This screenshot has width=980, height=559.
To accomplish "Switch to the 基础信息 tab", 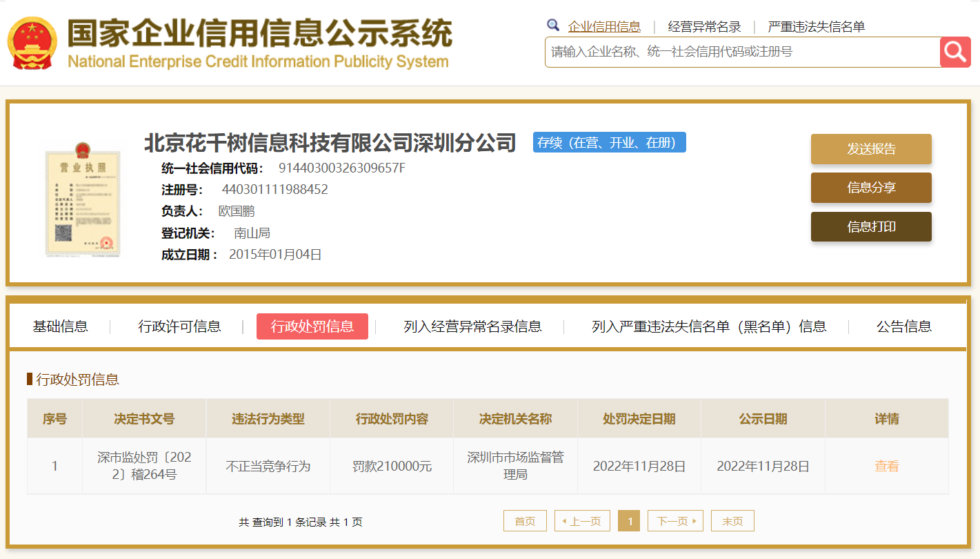I will pos(60,326).
